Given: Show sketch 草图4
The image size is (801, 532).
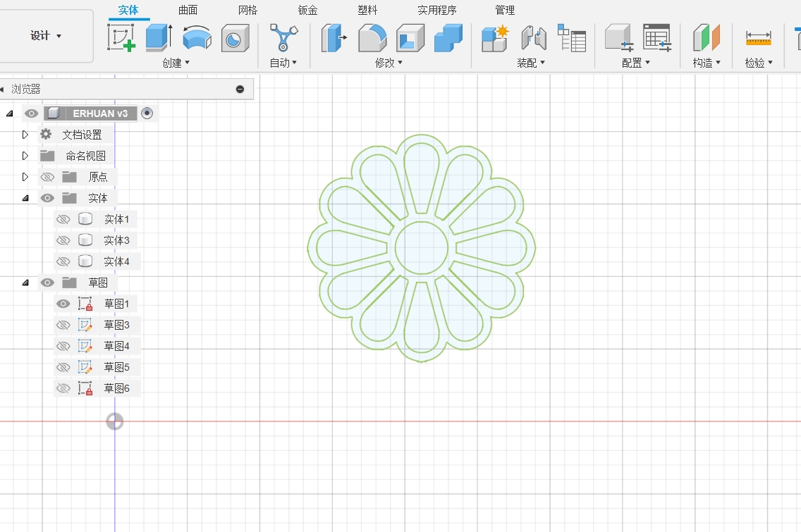Looking at the screenshot, I should pyautogui.click(x=63, y=346).
